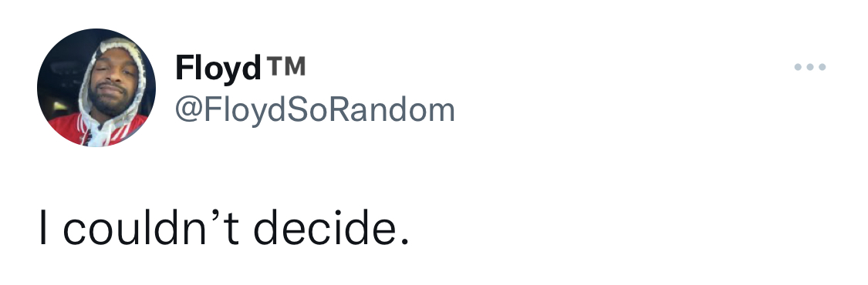Click the bold name "Floyd"
Viewport: 868px width, 285px height.
click(218, 69)
